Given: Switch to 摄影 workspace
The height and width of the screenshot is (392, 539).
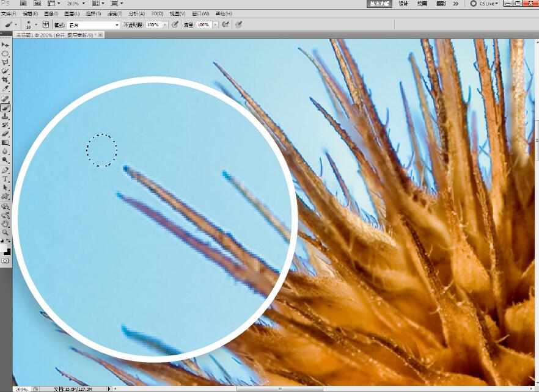Looking at the screenshot, I should coord(441,4).
